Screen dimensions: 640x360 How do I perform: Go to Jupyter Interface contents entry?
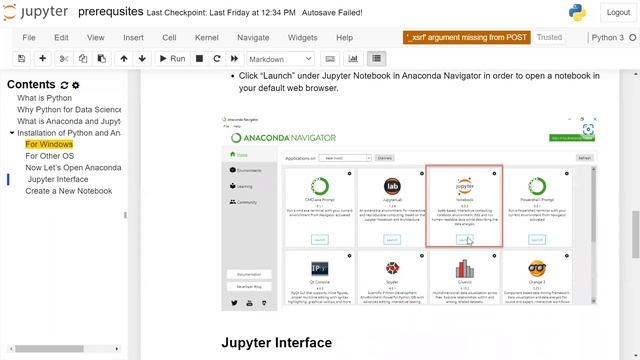click(58, 179)
